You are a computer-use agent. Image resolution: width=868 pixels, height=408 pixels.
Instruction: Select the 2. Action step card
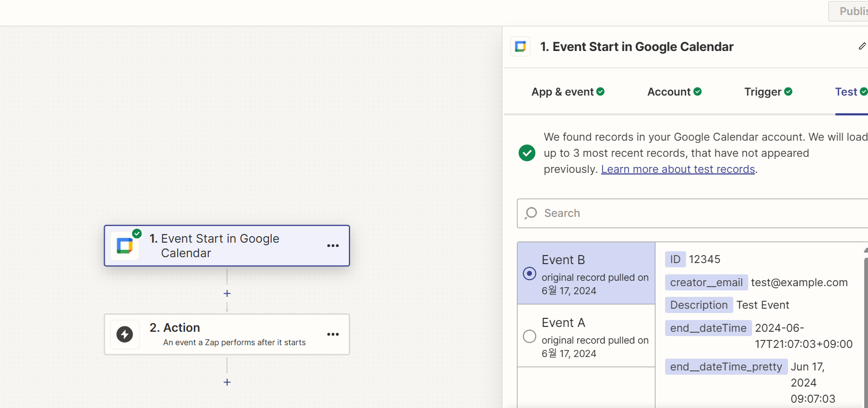coord(227,334)
